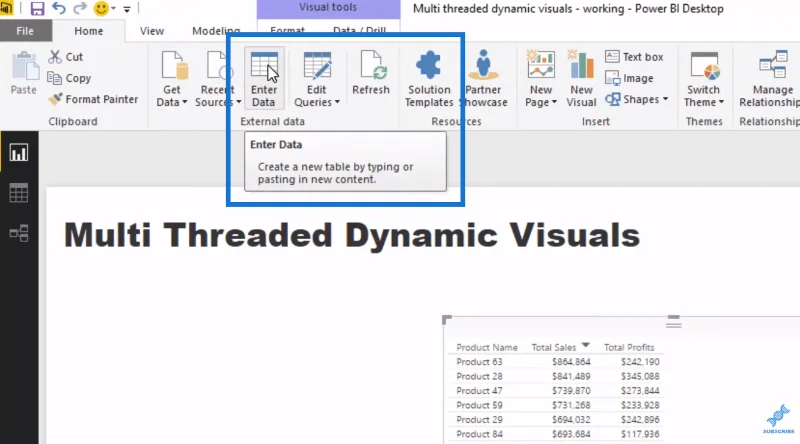This screenshot has width=800, height=444.
Task: Click the smiley feedback icon
Action: [101, 8]
